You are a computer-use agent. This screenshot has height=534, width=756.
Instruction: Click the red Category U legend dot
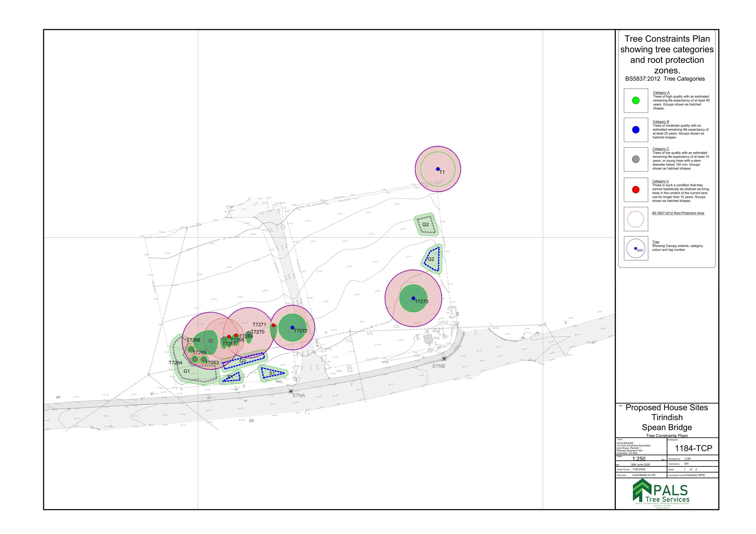click(636, 190)
